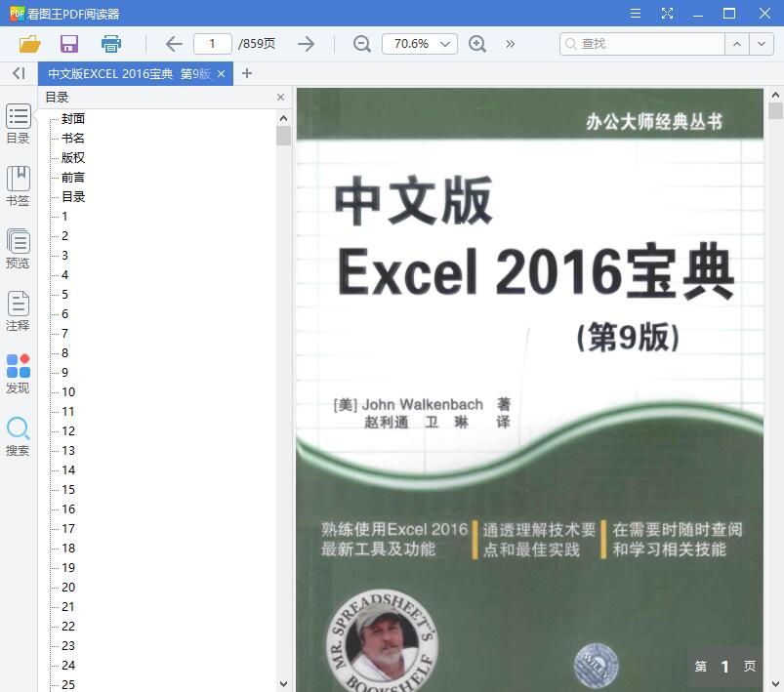Select outline entry 9
Screen dimensions: 784x692
coord(64,373)
